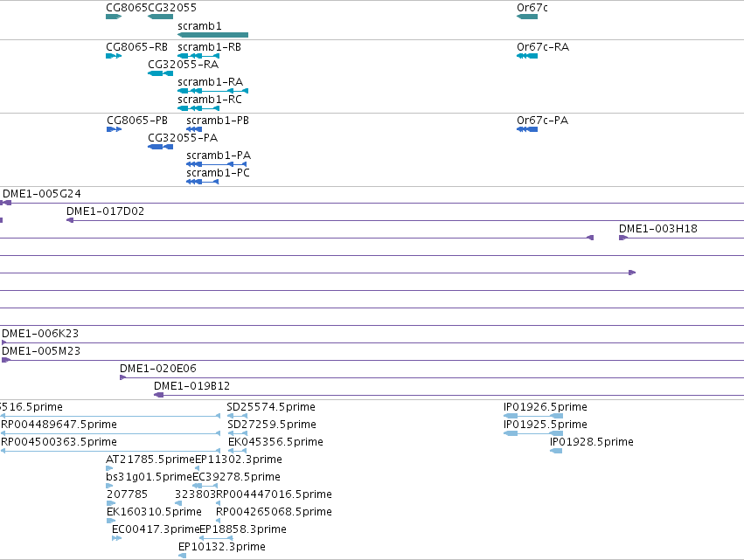Click the 323803 feature label
744x560 pixels.
point(195,495)
